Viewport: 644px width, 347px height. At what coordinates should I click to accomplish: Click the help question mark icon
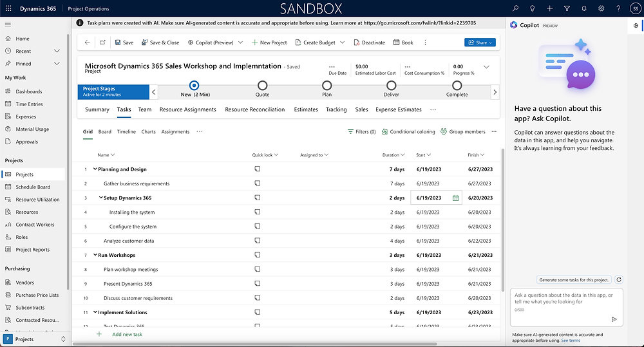(618, 8)
